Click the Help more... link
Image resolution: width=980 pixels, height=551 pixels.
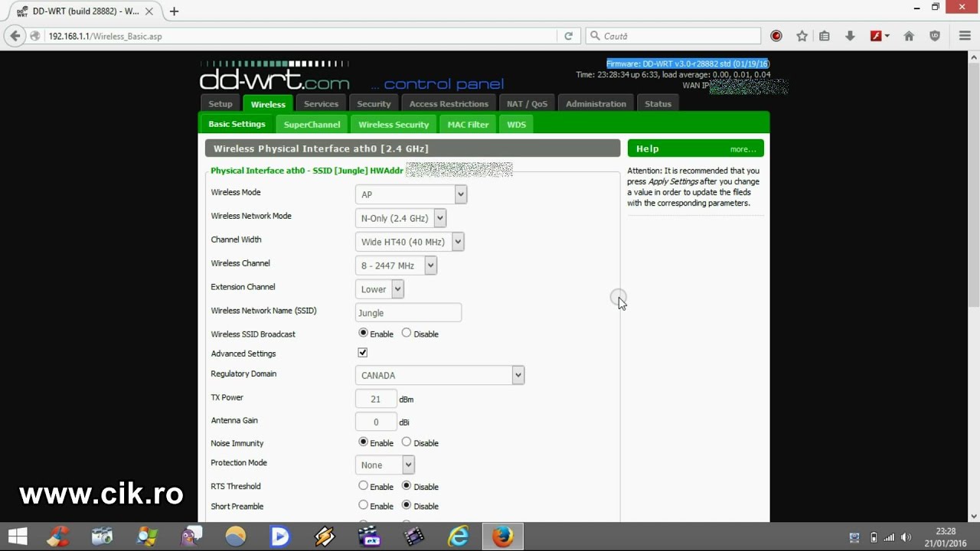743,149
